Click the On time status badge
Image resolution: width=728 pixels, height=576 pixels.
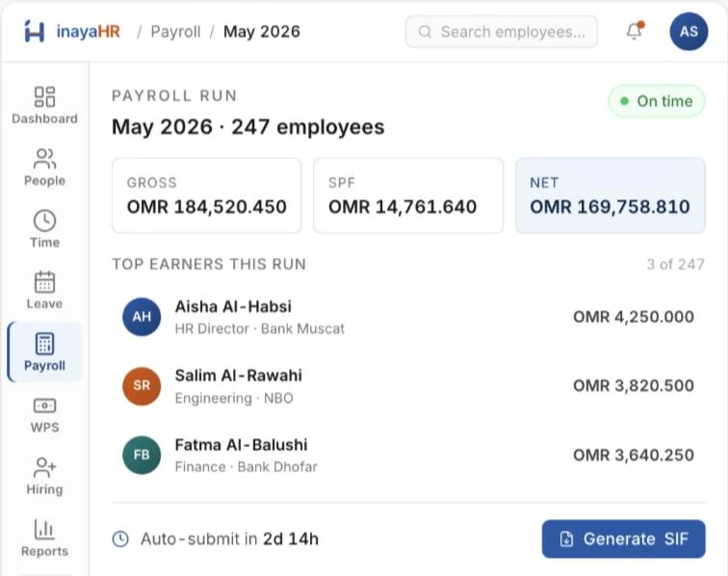pyautogui.click(x=657, y=101)
